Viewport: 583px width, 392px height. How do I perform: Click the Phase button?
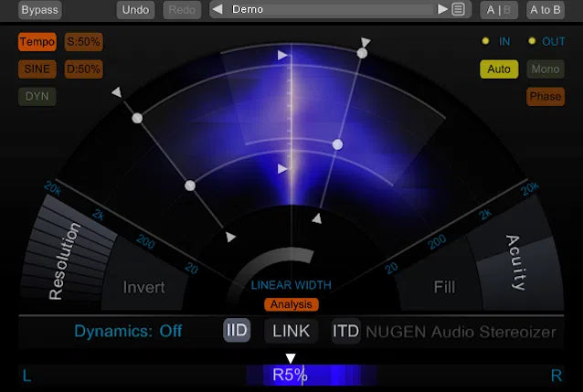click(x=546, y=97)
